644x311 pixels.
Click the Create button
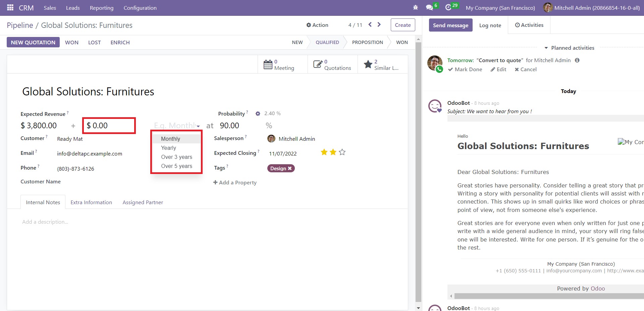[x=403, y=25]
